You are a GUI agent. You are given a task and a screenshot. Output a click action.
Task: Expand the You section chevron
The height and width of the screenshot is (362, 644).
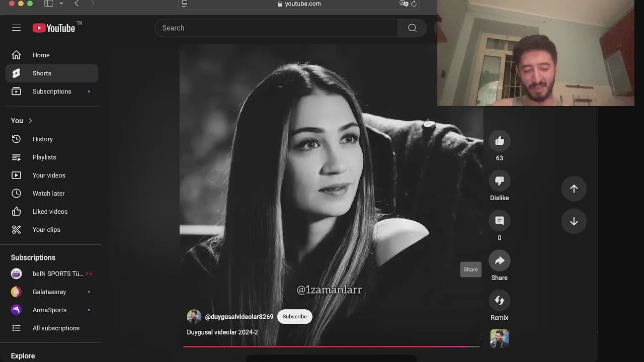point(30,121)
